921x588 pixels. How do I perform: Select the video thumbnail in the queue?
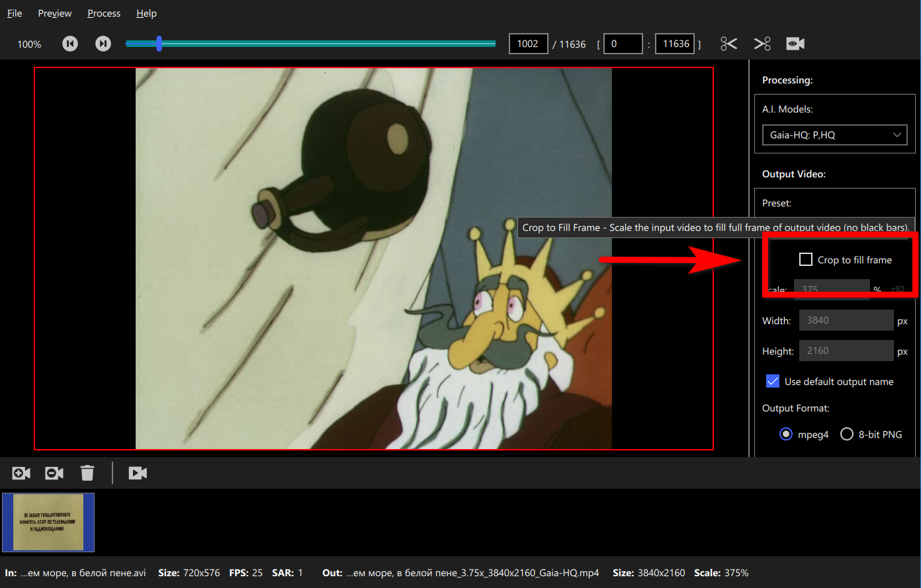tap(48, 523)
